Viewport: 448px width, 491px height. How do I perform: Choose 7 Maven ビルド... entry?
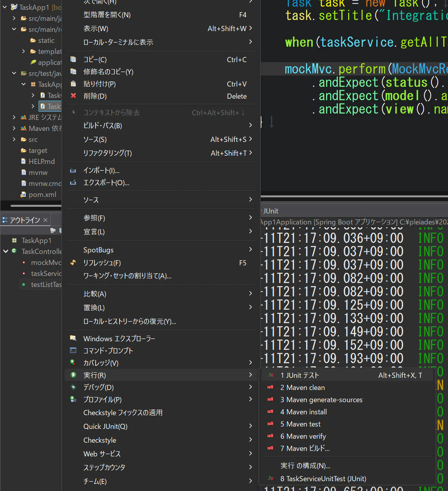347,449
